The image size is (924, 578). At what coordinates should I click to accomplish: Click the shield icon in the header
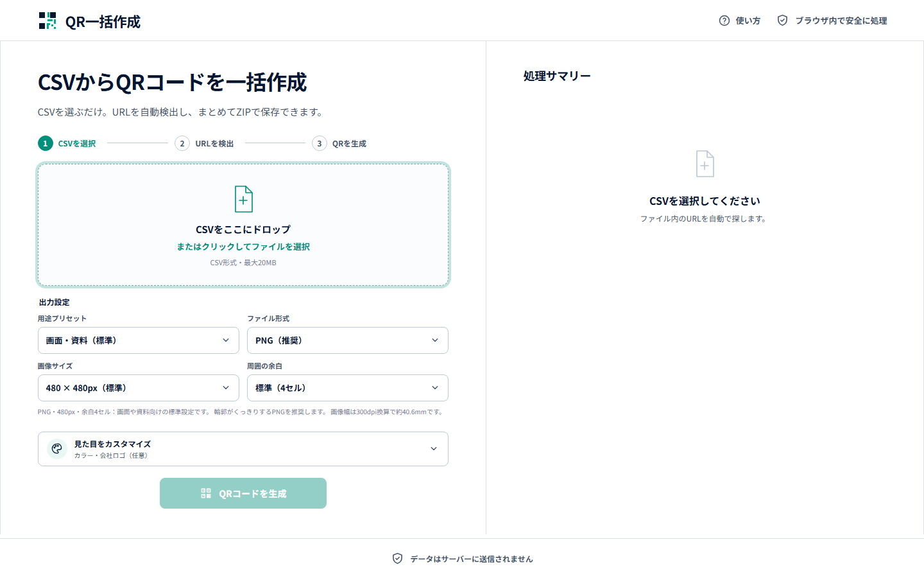pyautogui.click(x=782, y=21)
